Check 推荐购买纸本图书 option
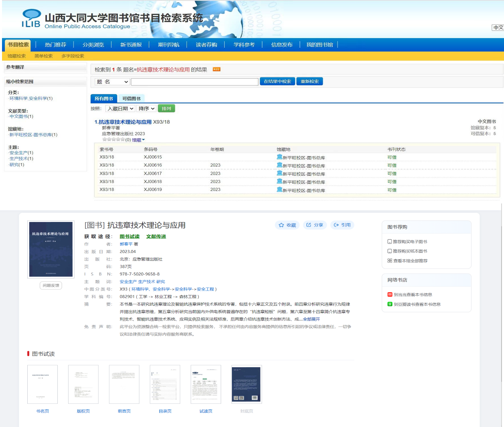Screen dimensions: 504x427 coord(390,251)
